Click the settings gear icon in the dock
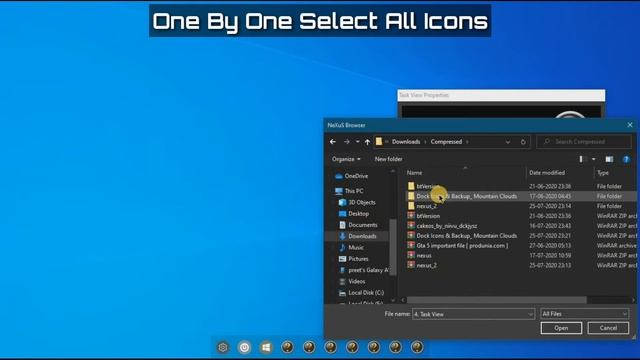 click(223, 347)
